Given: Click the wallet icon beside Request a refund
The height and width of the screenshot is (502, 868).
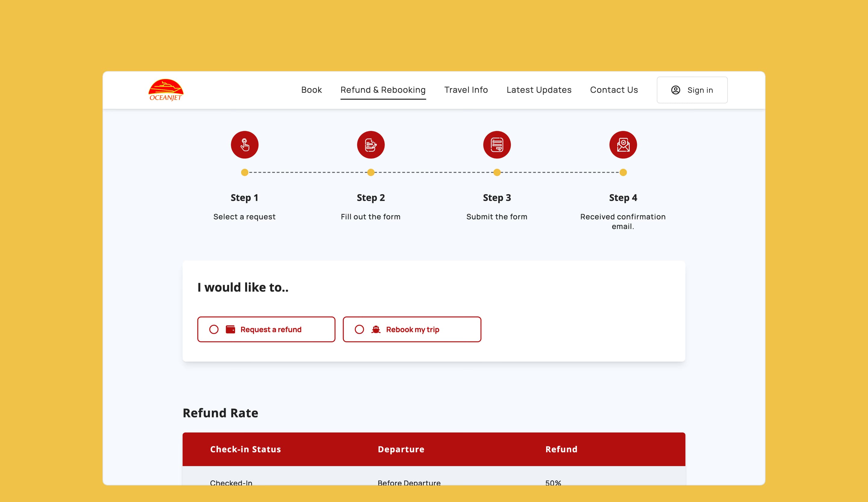Looking at the screenshot, I should click(231, 329).
